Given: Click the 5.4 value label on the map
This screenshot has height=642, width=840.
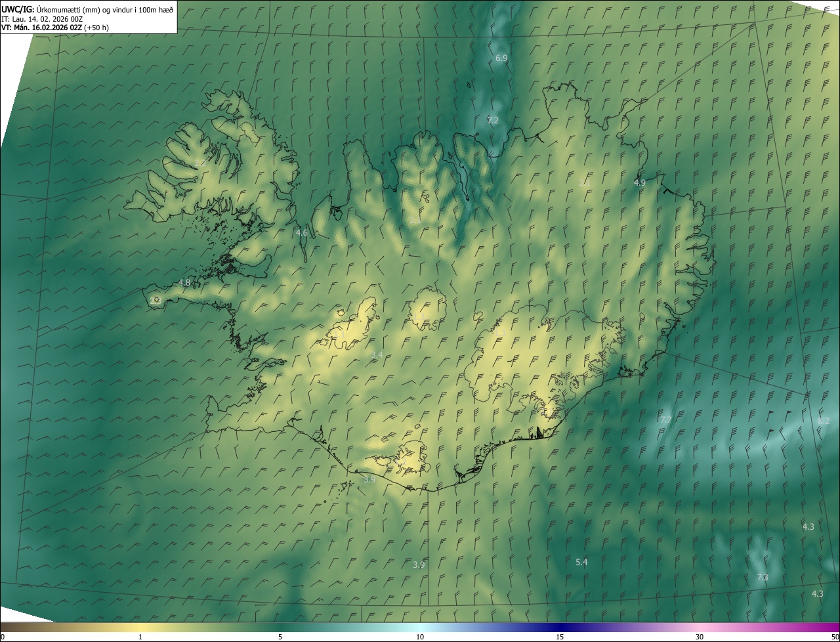Looking at the screenshot, I should (581, 563).
